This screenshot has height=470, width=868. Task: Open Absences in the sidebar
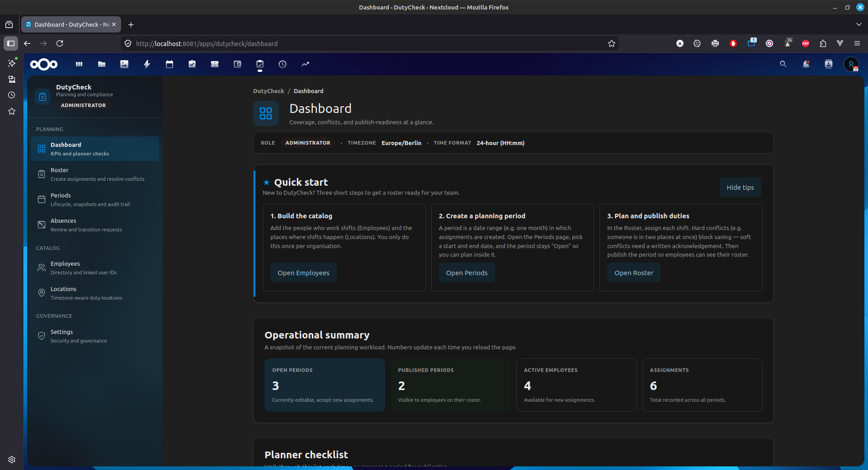tap(95, 225)
